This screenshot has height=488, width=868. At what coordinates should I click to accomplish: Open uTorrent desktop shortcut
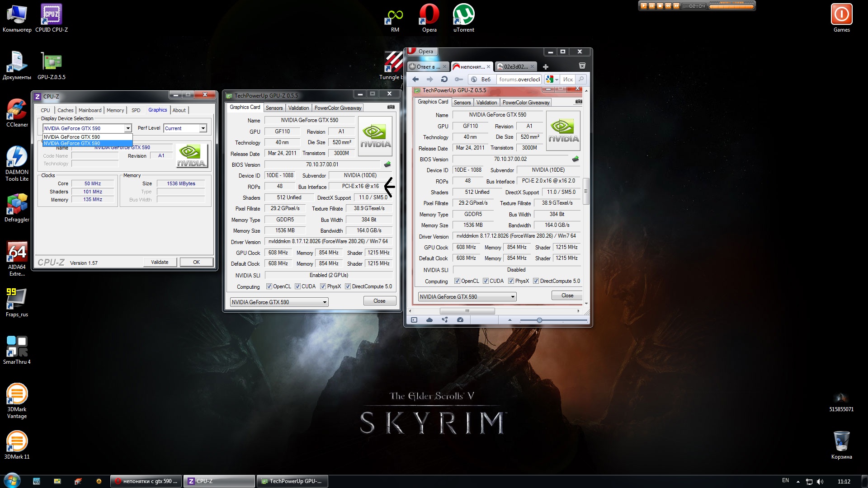coord(463,17)
